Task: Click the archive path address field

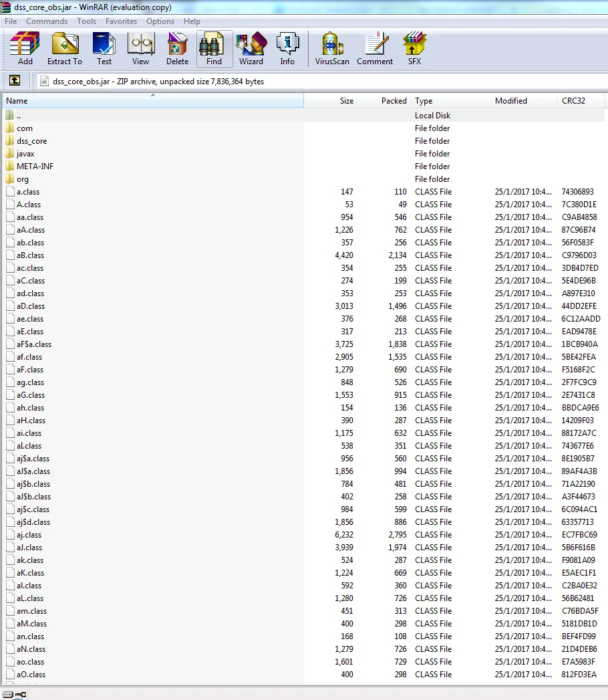Action: 321,82
